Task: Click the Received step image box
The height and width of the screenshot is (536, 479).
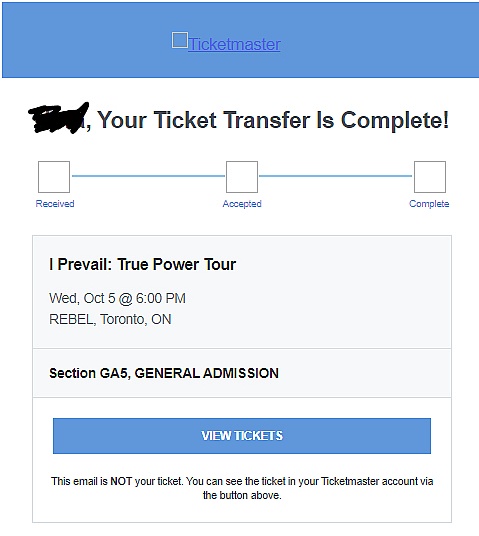Action: [x=54, y=177]
